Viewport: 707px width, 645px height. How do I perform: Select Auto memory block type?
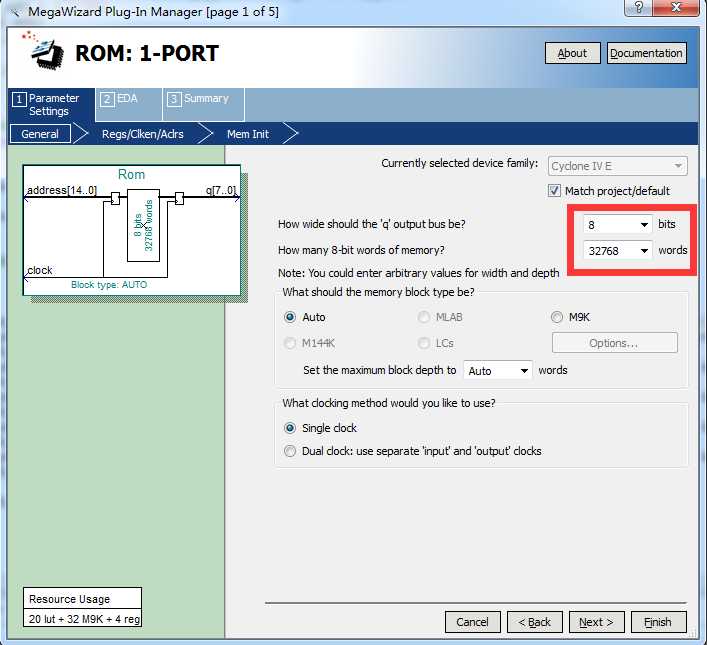(x=290, y=317)
